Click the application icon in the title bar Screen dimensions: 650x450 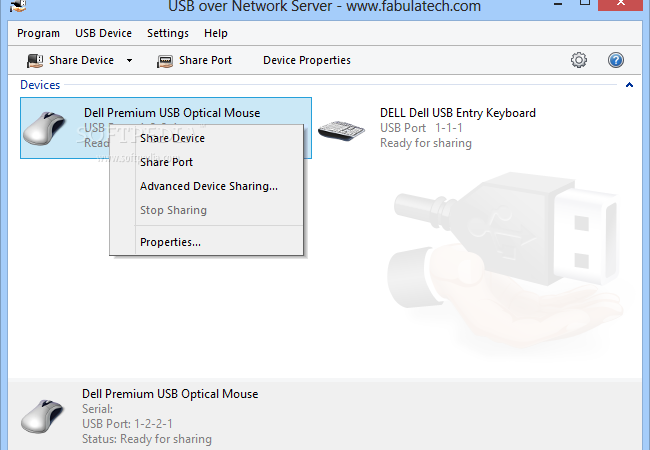click(x=17, y=5)
